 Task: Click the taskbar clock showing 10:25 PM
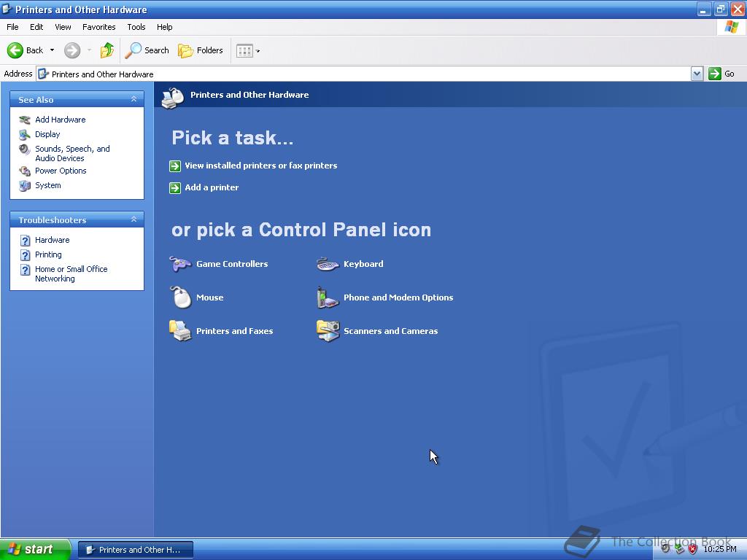pyautogui.click(x=719, y=549)
